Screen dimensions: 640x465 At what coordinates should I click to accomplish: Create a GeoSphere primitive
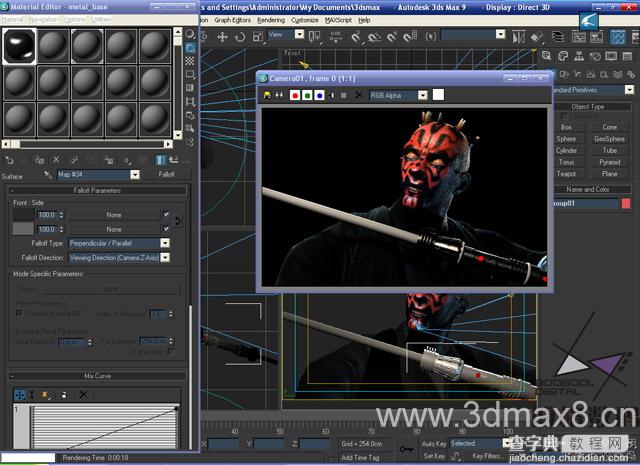click(x=609, y=139)
